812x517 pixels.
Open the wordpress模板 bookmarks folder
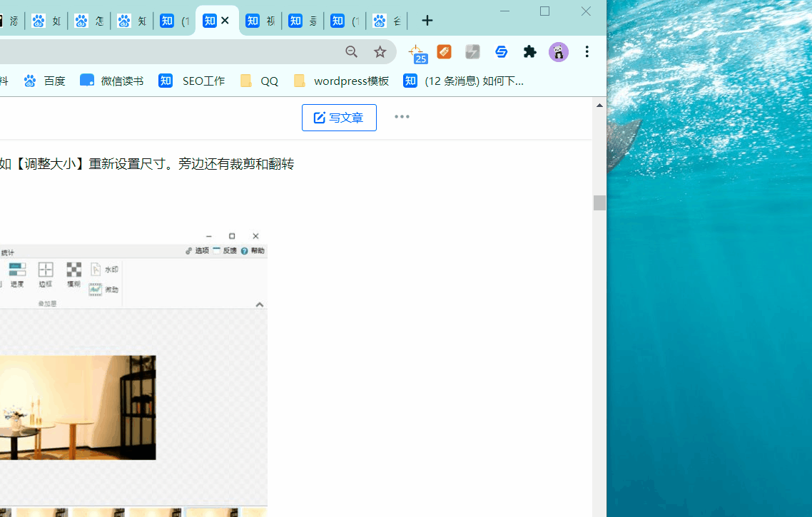tap(341, 81)
